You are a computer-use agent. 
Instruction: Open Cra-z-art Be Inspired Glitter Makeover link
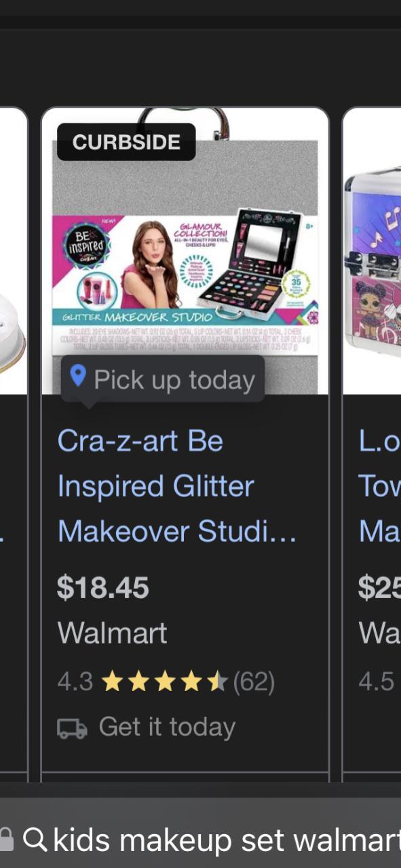(177, 486)
